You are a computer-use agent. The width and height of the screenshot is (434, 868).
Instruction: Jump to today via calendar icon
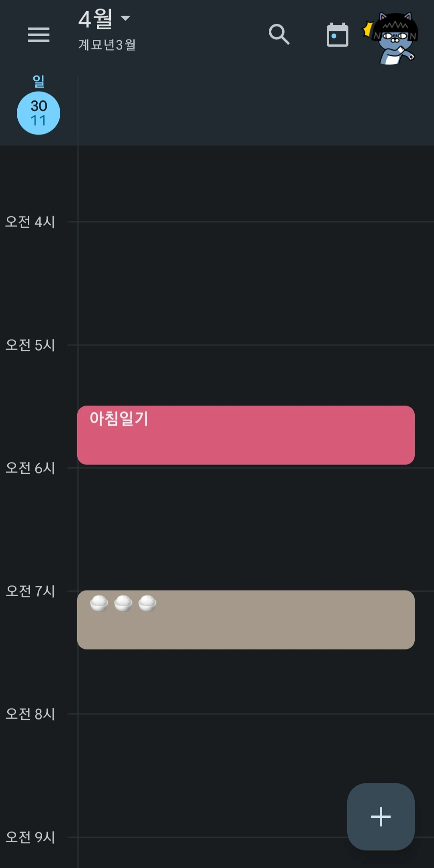pyautogui.click(x=338, y=35)
